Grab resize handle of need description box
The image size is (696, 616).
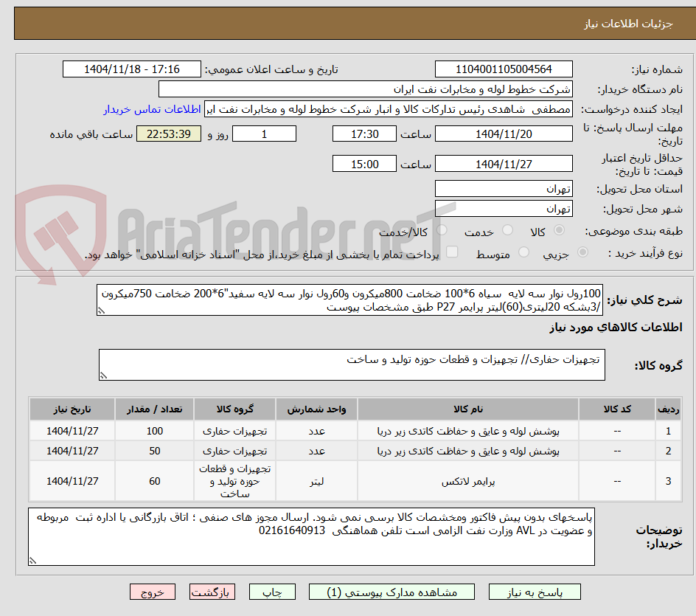click(101, 311)
